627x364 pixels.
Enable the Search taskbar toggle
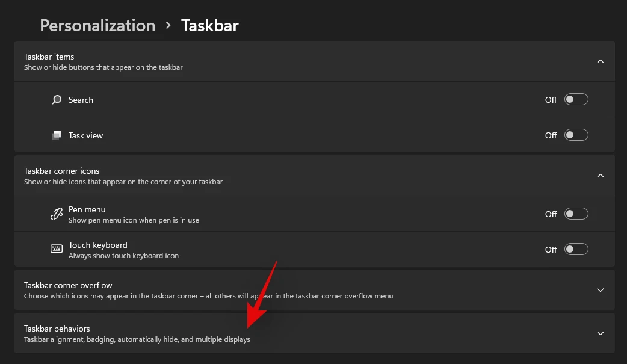click(x=576, y=100)
